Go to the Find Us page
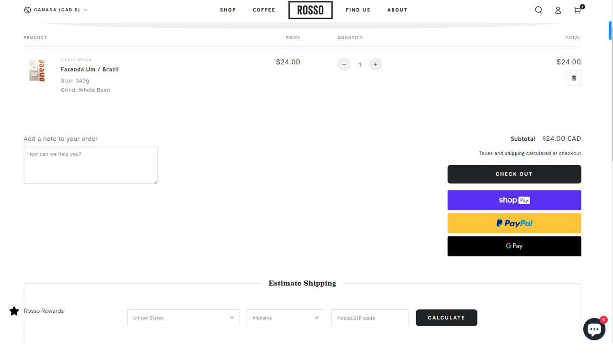Image resolution: width=613 pixels, height=364 pixels. tap(358, 10)
